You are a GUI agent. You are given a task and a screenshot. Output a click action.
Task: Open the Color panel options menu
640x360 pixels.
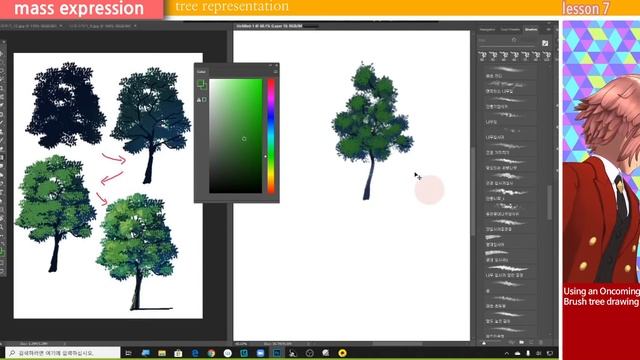click(x=276, y=72)
